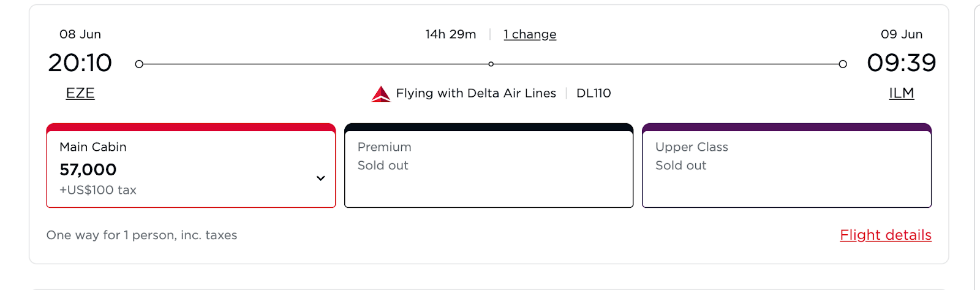Click the origin circle on route line

139,64
